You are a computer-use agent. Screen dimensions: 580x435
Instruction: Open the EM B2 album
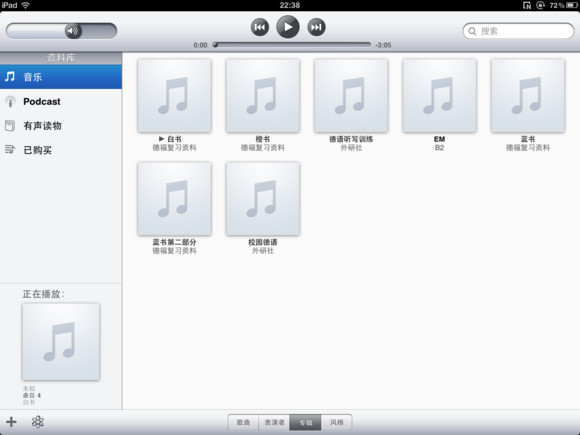(439, 95)
